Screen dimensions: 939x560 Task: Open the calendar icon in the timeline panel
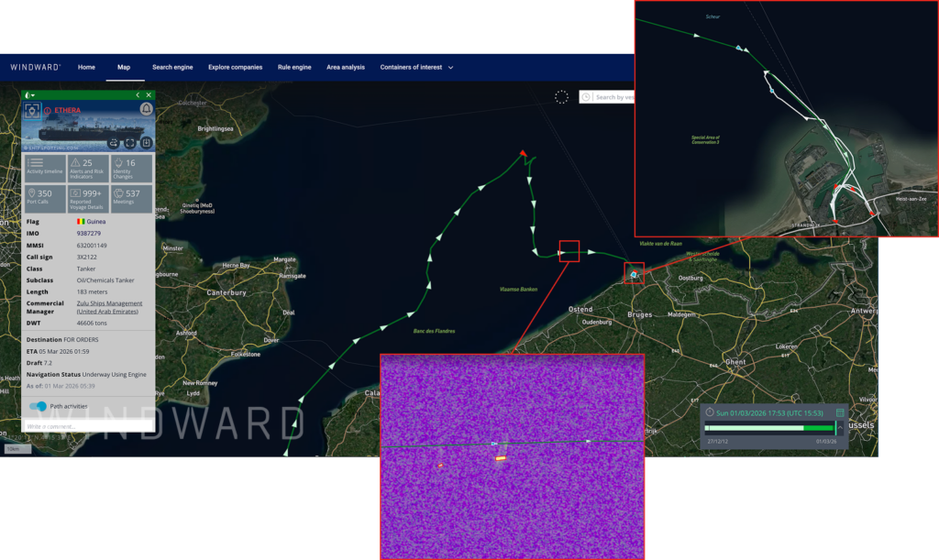[840, 413]
